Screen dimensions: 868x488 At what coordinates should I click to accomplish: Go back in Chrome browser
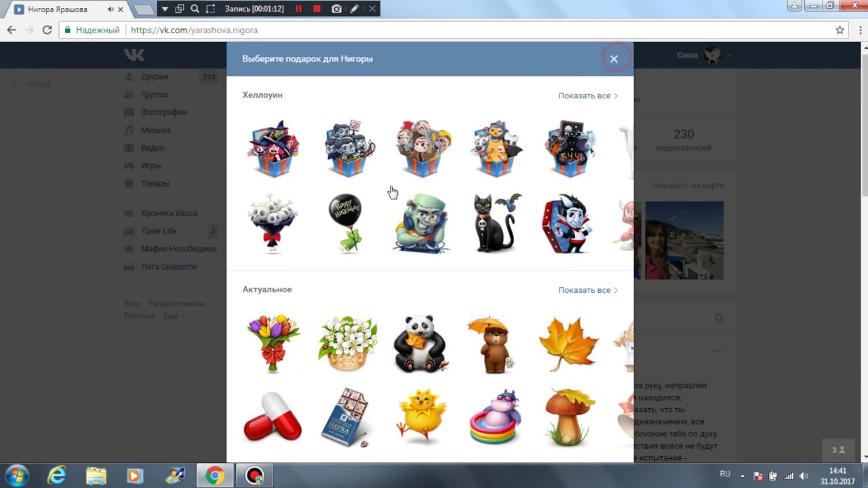coord(12,30)
